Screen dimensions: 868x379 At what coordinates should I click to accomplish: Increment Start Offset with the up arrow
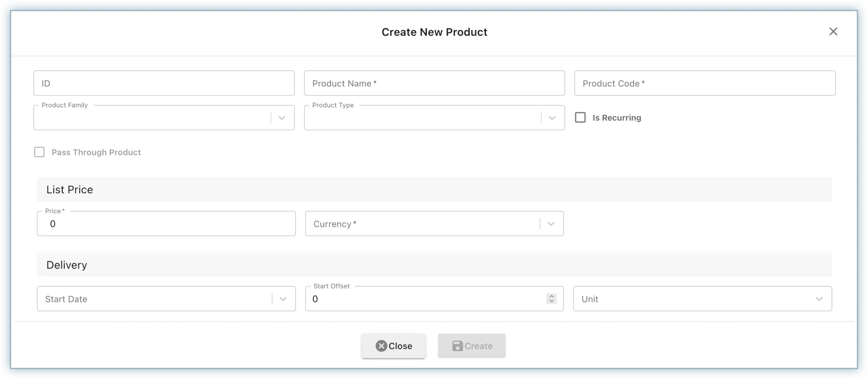pos(551,296)
